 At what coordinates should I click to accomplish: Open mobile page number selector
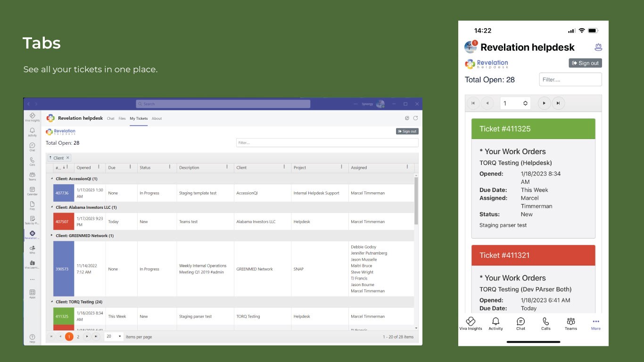(515, 103)
